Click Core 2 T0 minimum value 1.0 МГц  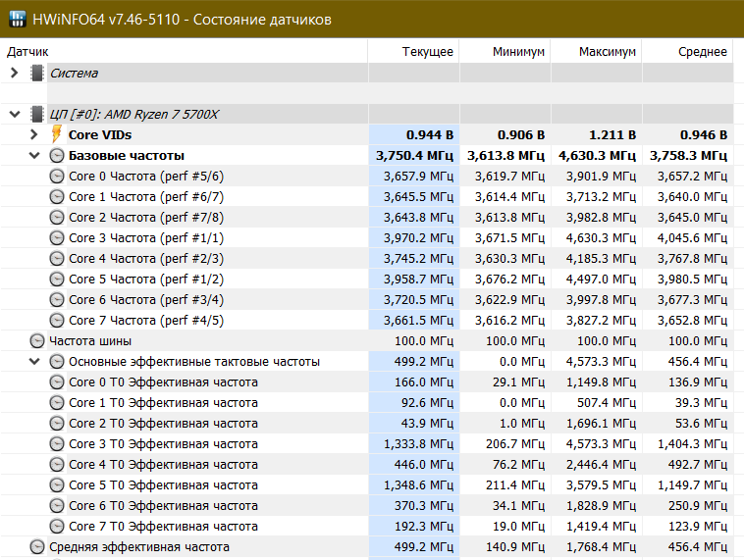[521, 424]
